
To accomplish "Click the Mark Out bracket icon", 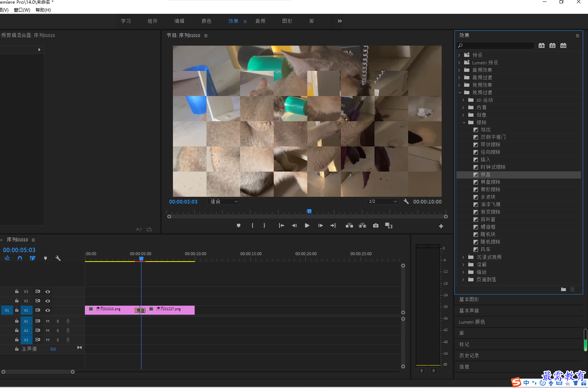I will (x=264, y=226).
